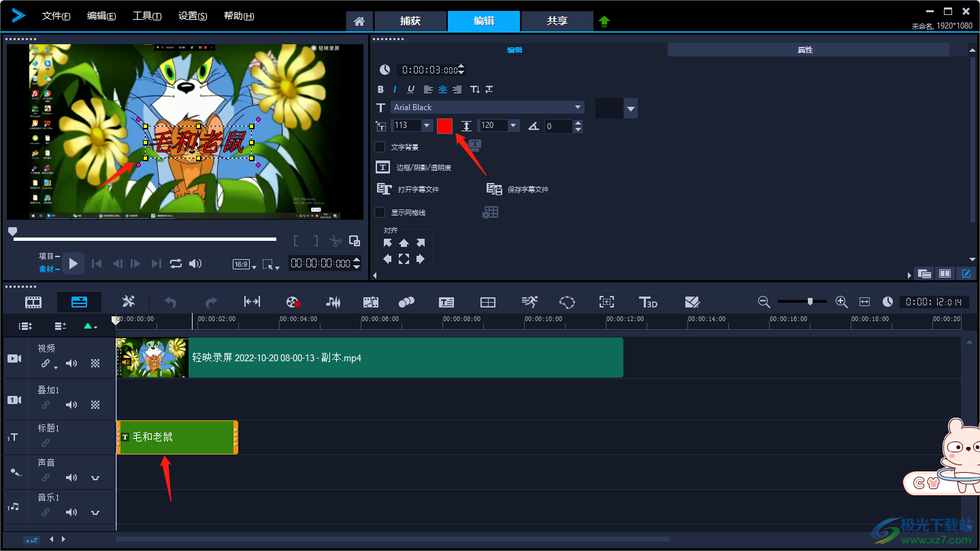Screen dimensions: 980x551
Task: Click 保存字幕文件 button
Action: click(x=517, y=189)
